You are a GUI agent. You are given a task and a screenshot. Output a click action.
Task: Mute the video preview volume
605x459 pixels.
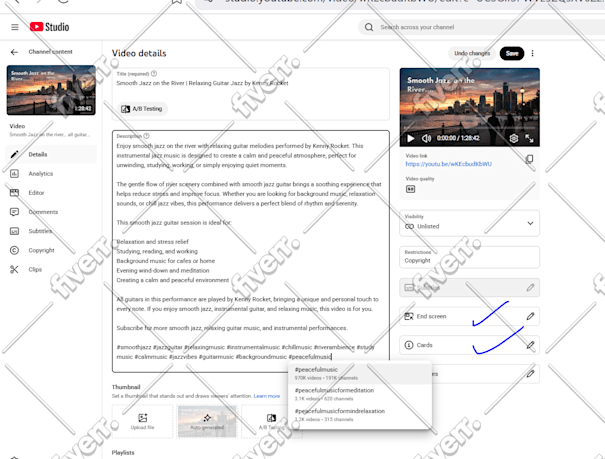426,138
